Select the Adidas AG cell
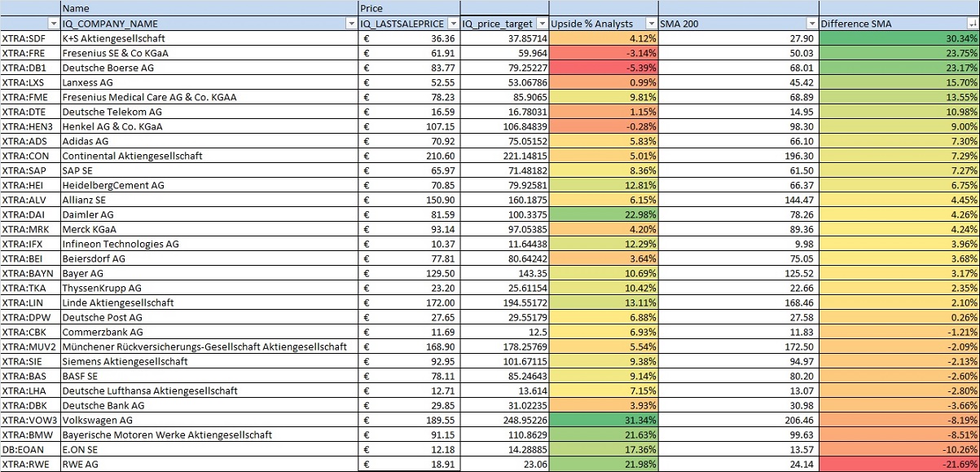This screenshot has width=980, height=472. point(209,141)
